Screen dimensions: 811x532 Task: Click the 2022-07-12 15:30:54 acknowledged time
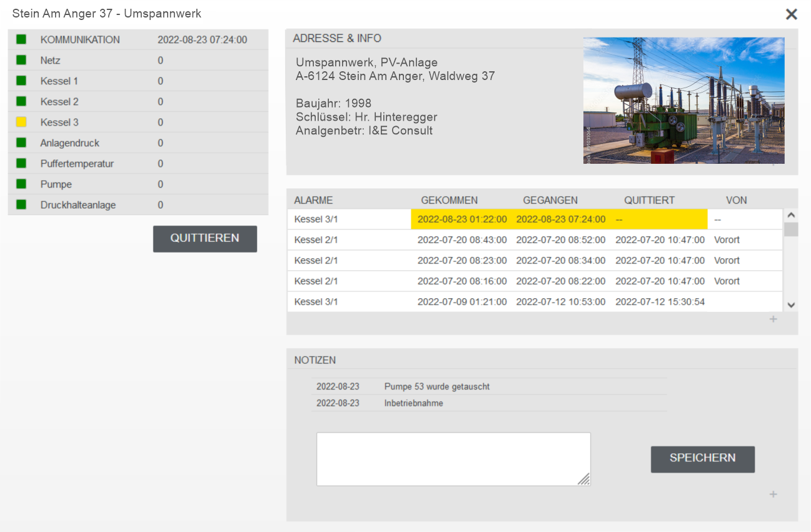[660, 302]
